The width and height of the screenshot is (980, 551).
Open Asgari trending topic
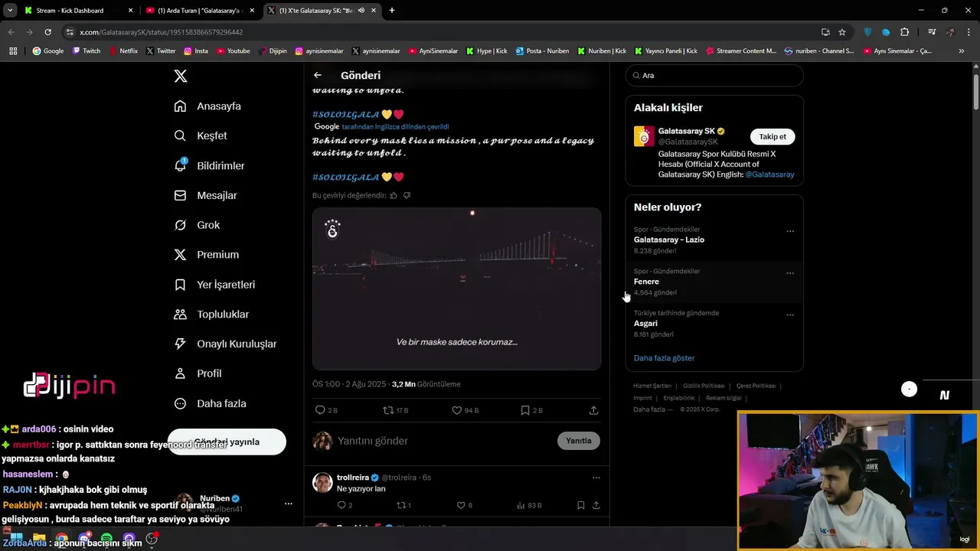tap(645, 323)
